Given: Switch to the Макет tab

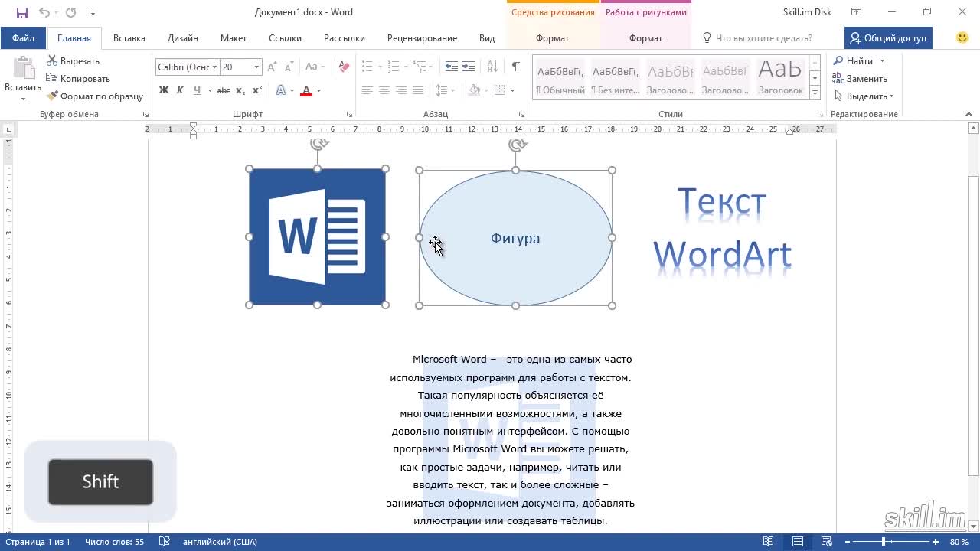Looking at the screenshot, I should [234, 38].
